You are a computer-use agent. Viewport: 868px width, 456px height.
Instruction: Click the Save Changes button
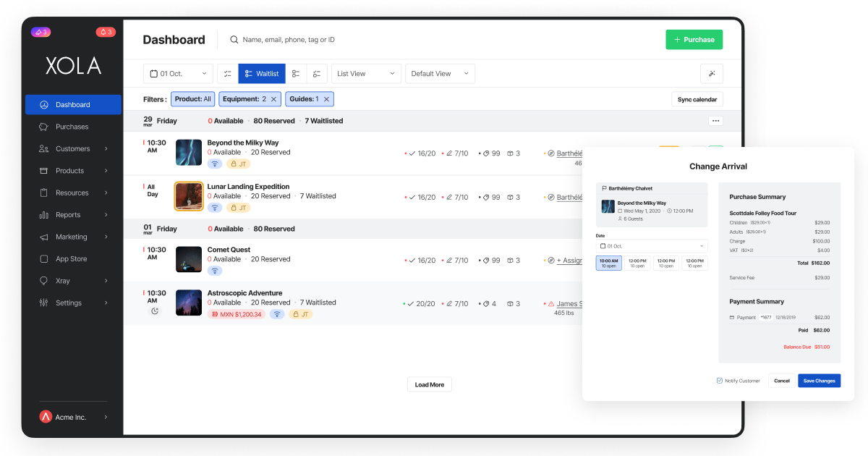[x=820, y=381]
